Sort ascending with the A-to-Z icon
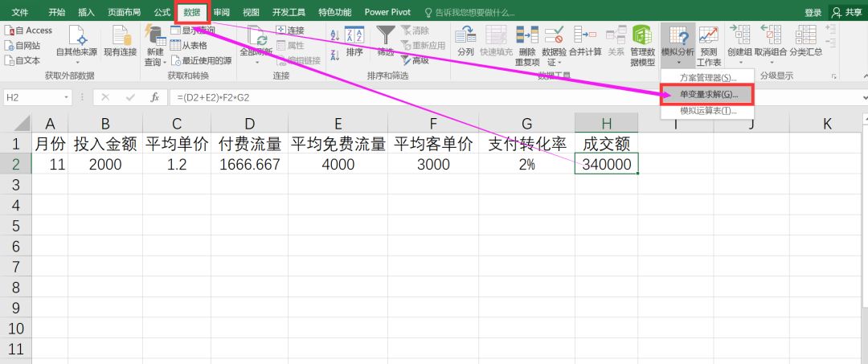This screenshot has height=364, width=868. pos(334,35)
